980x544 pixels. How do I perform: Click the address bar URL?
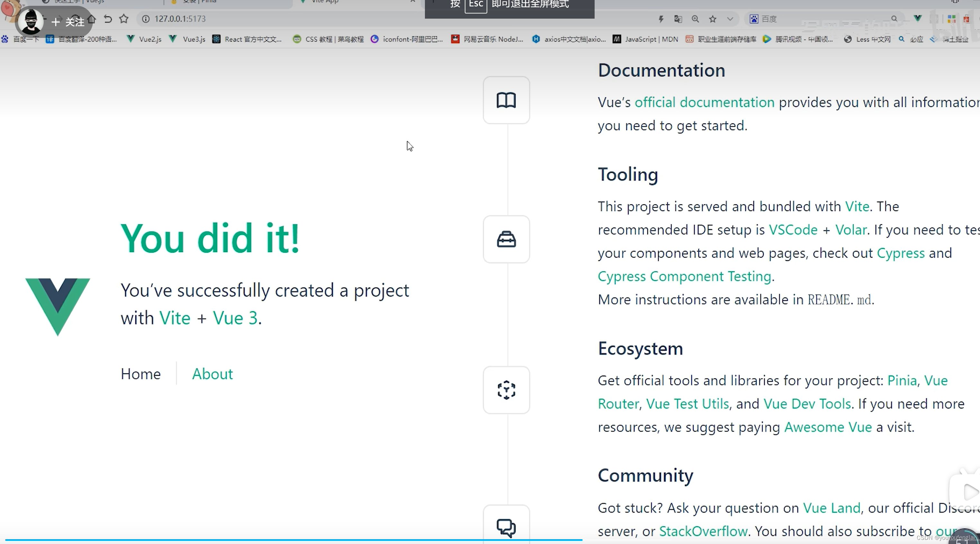coord(180,19)
